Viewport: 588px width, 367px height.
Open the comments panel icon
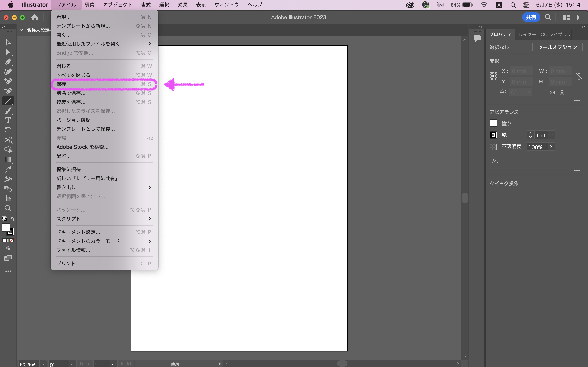click(x=477, y=38)
